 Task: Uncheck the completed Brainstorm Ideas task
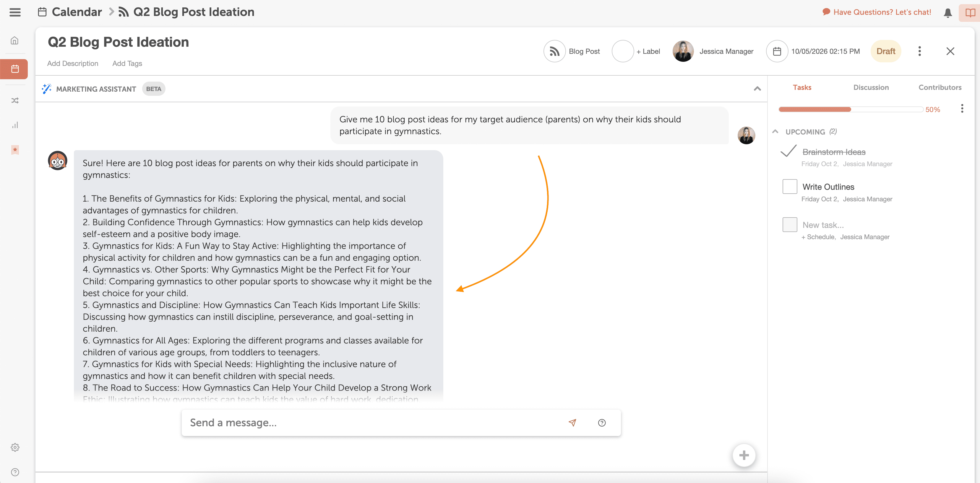coord(788,151)
